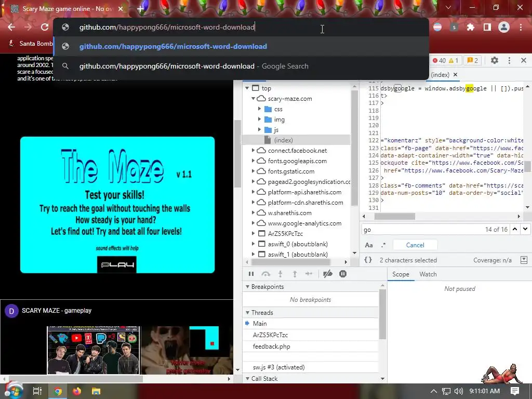Expand the ArZS5KPcTzc frame
Image resolution: width=532 pixels, height=399 pixels.
tap(253, 234)
